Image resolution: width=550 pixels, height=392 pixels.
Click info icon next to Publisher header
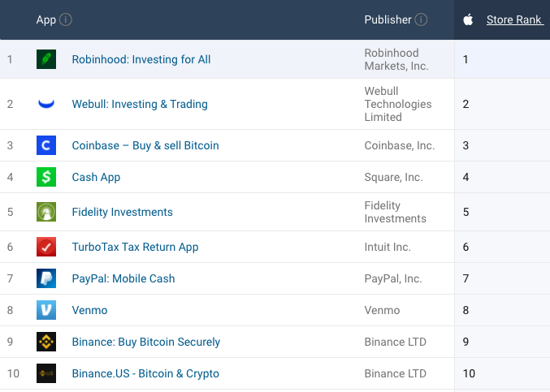421,19
